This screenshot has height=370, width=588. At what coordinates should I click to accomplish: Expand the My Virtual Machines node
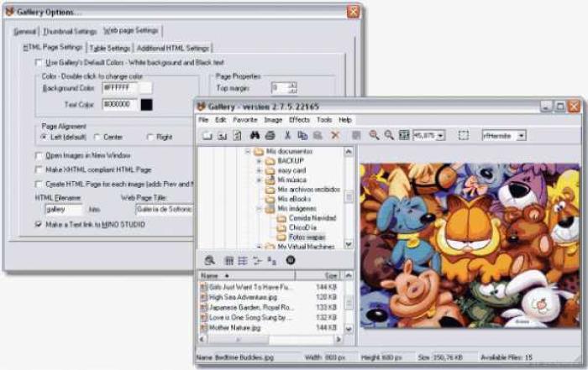[259, 247]
